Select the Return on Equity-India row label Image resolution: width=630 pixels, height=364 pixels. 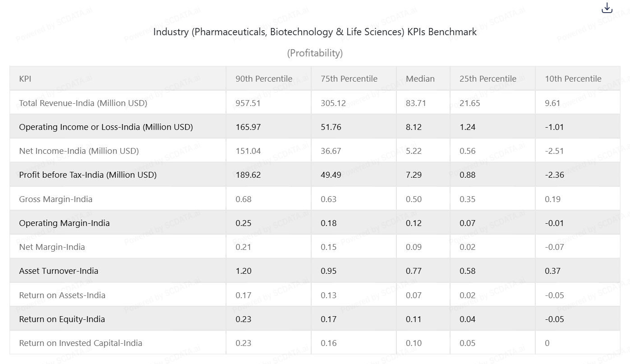(x=62, y=319)
